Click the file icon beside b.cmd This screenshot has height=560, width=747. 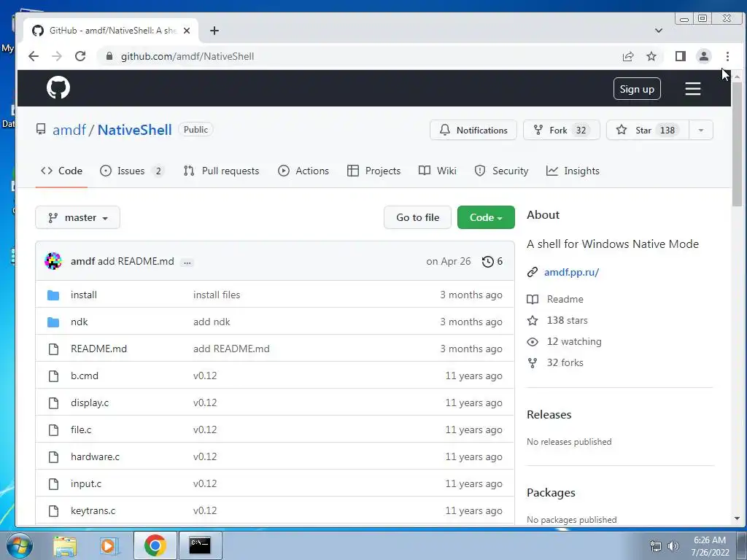click(54, 376)
